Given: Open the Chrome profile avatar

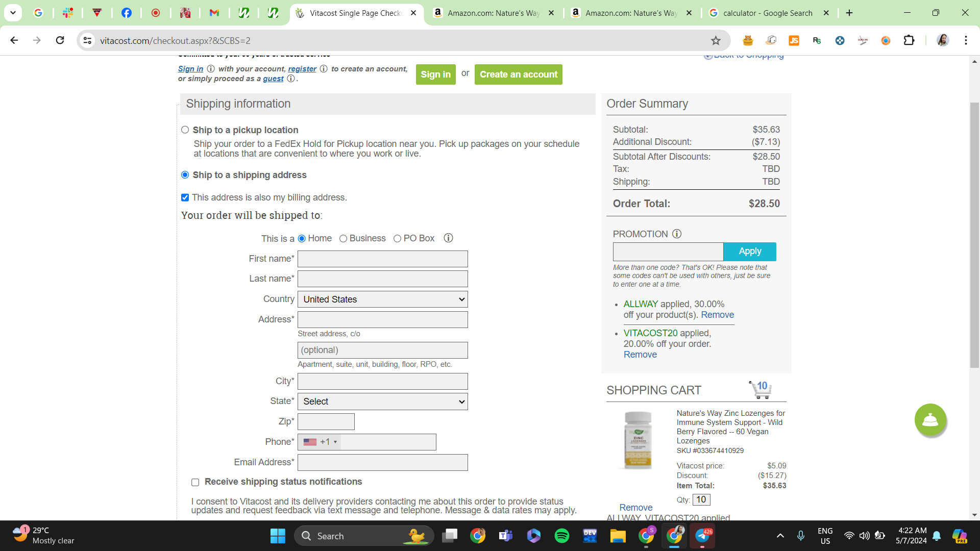Looking at the screenshot, I should tap(943, 40).
